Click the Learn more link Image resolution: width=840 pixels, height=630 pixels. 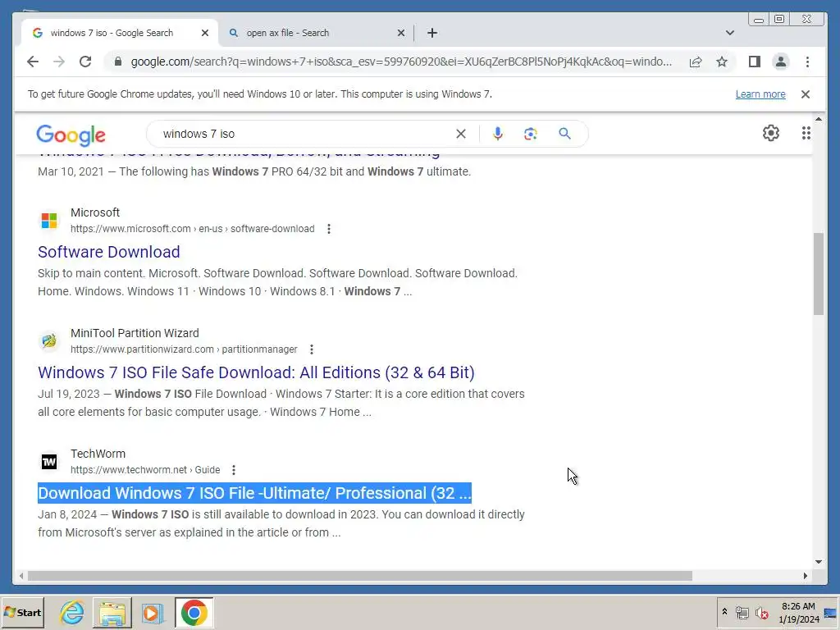tap(760, 94)
